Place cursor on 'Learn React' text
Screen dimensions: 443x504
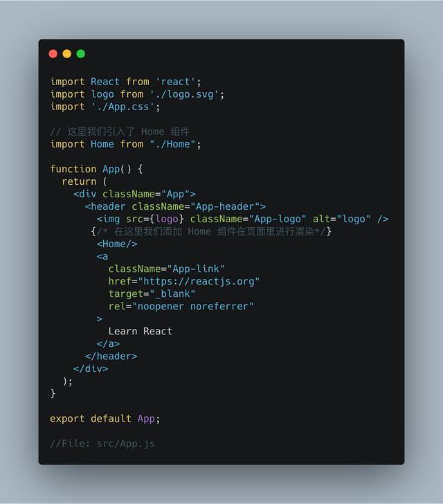(140, 332)
